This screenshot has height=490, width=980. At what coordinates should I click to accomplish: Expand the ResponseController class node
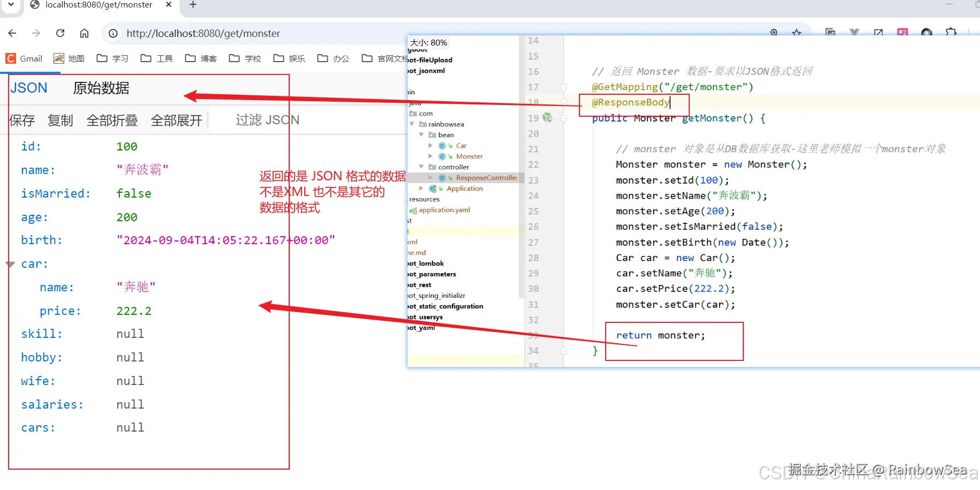(431, 178)
